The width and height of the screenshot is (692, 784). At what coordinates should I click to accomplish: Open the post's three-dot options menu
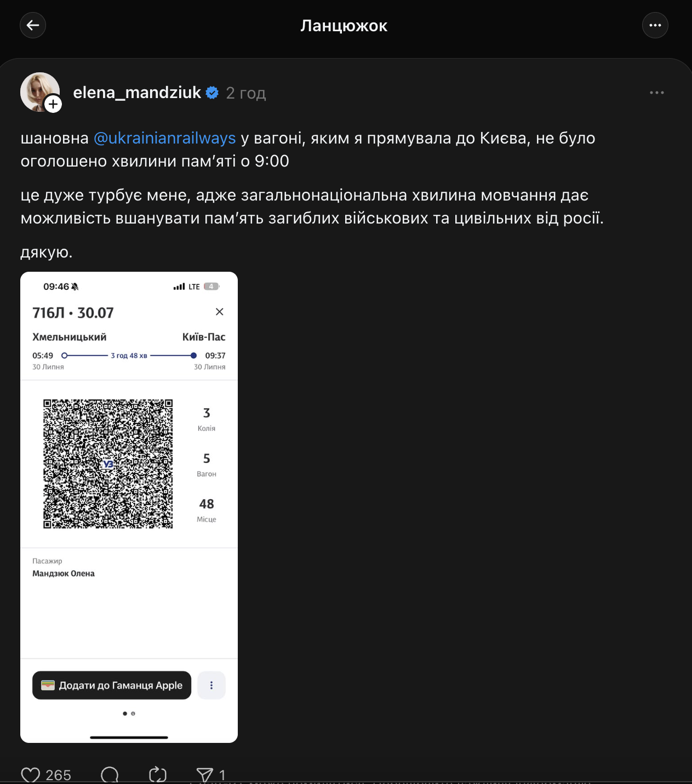[x=656, y=93]
